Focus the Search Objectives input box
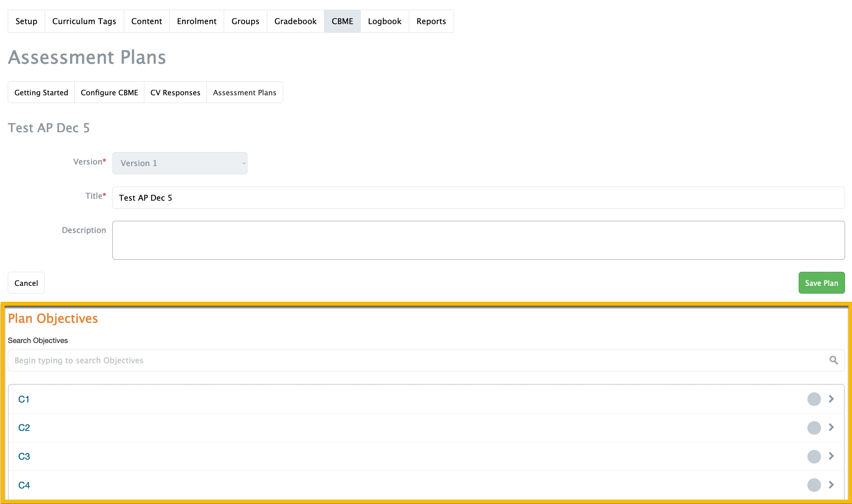 416,360
